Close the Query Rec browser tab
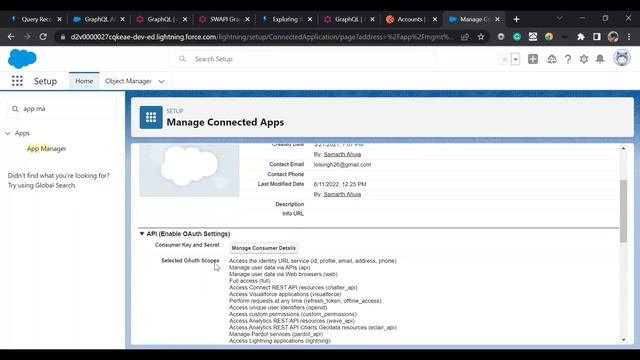Screen dimensions: 640x360 [59, 19]
